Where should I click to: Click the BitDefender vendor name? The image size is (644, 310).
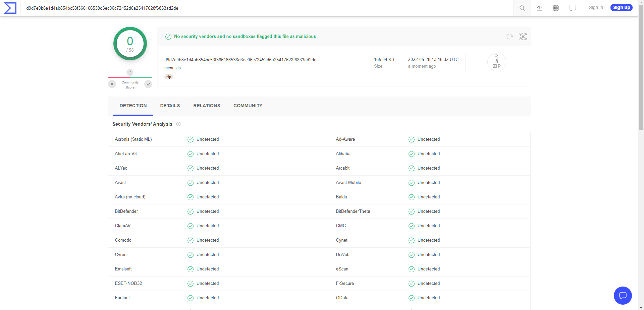point(126,211)
